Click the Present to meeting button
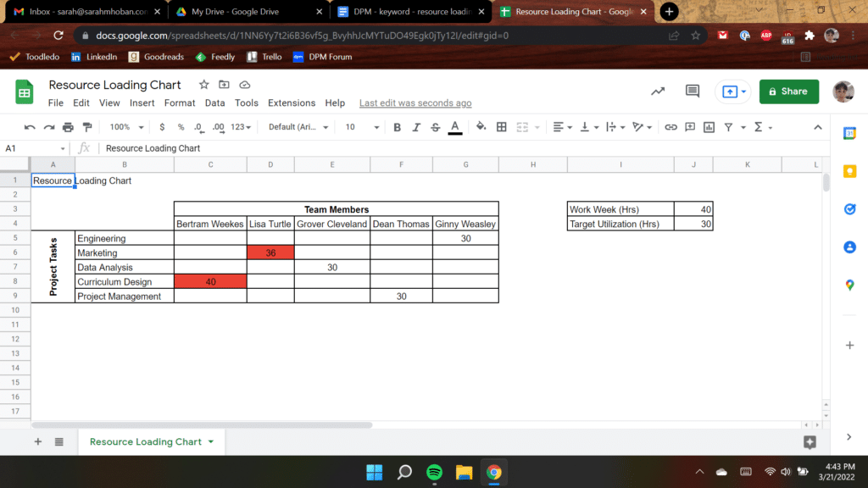The width and height of the screenshot is (868, 488). click(x=733, y=91)
